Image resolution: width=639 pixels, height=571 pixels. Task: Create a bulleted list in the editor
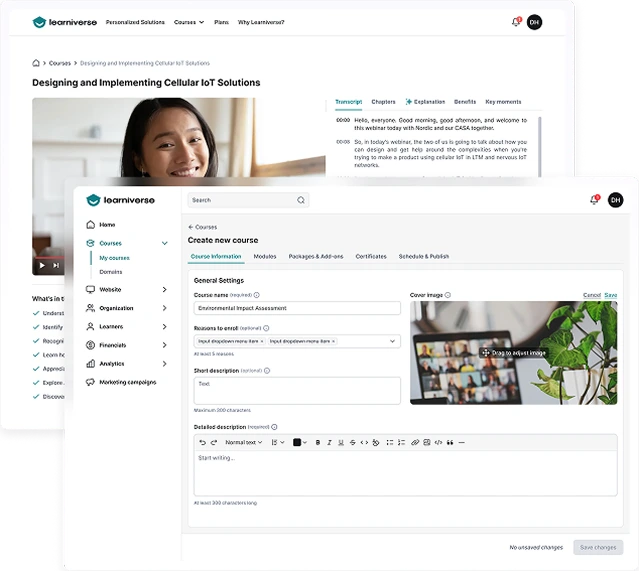(390, 442)
